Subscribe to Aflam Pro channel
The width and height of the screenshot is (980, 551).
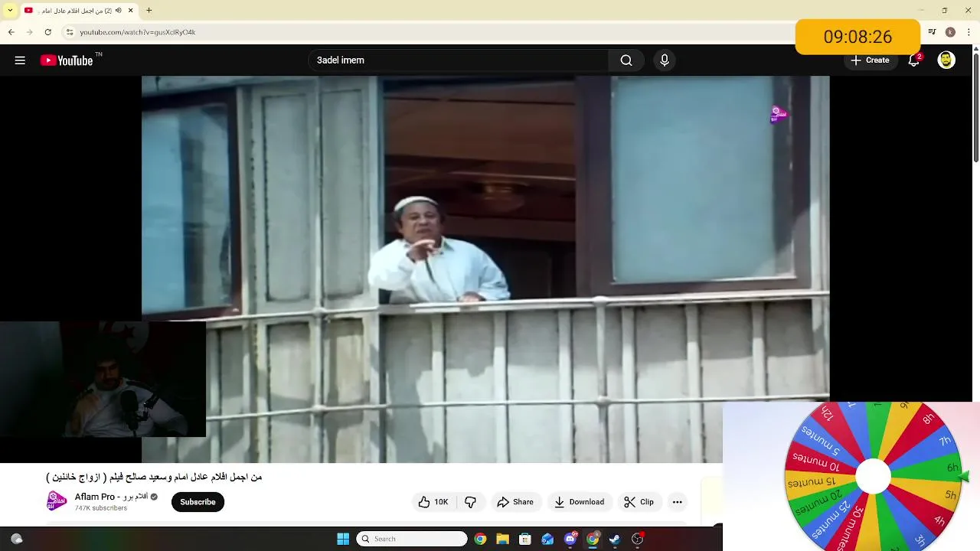(198, 502)
